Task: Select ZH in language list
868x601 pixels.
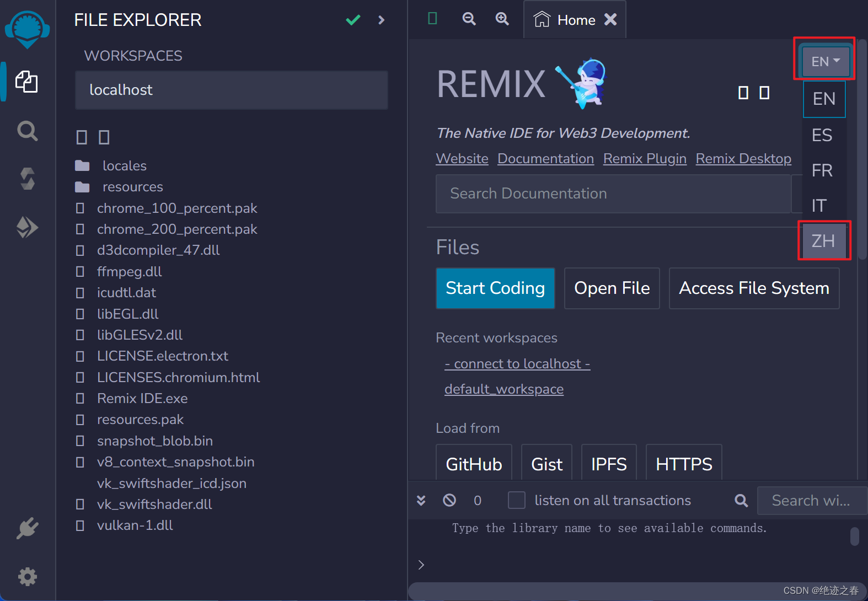Action: pos(823,241)
